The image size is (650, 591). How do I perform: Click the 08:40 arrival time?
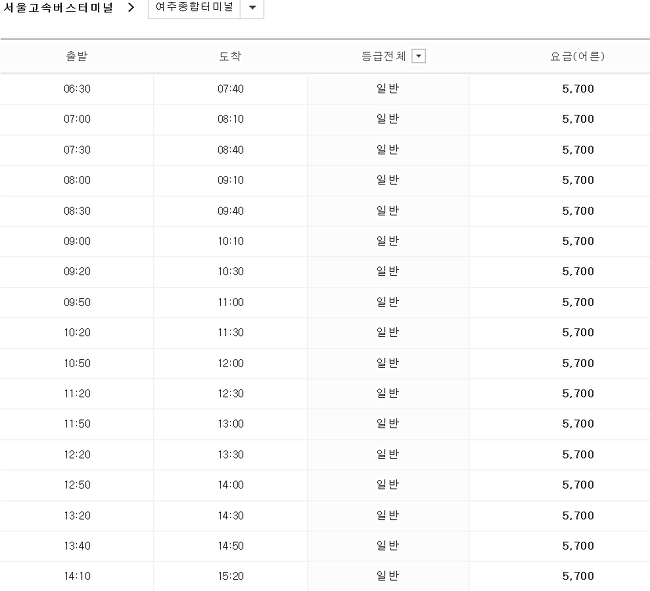pyautogui.click(x=230, y=150)
